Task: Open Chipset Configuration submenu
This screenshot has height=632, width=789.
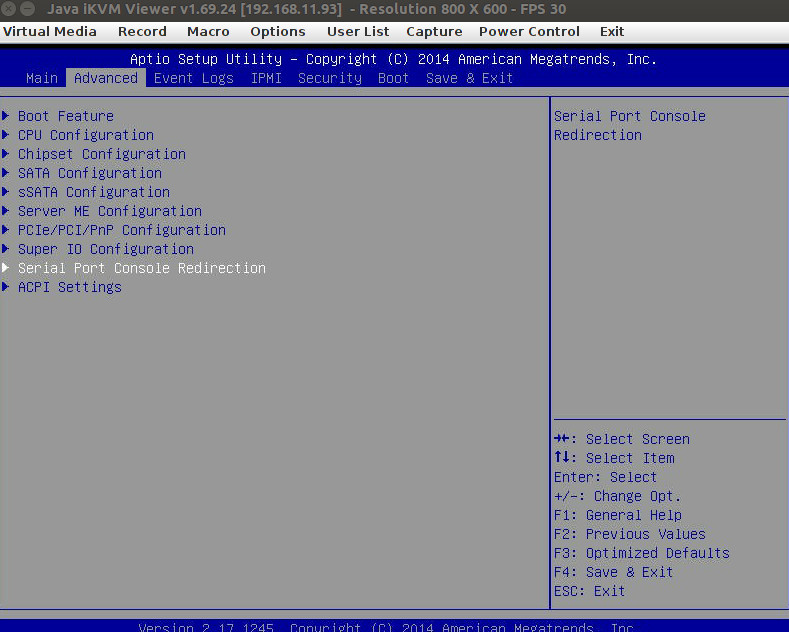Action: click(102, 154)
